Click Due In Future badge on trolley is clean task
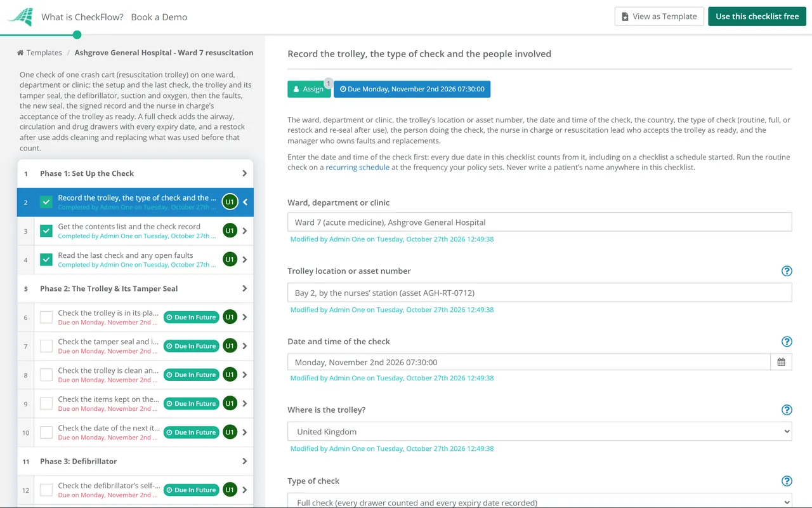812x508 pixels. point(191,375)
